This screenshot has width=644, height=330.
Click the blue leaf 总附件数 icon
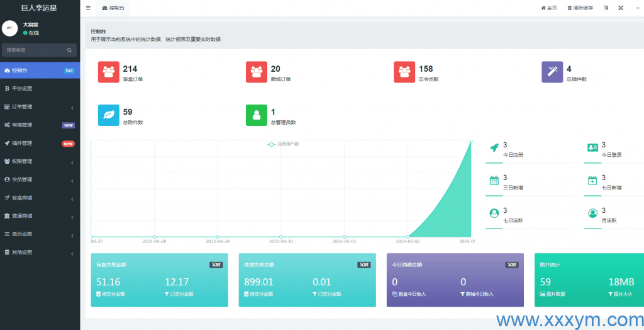[109, 115]
